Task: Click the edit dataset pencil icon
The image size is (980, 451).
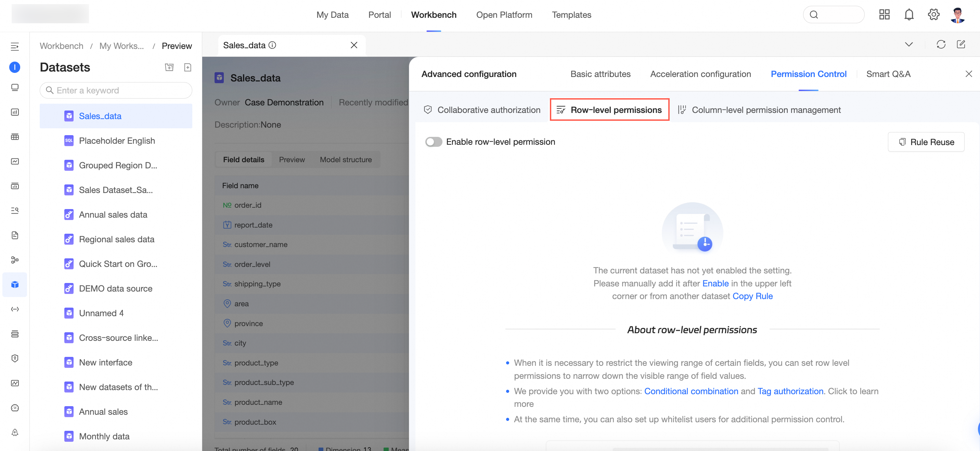Action: click(961, 44)
